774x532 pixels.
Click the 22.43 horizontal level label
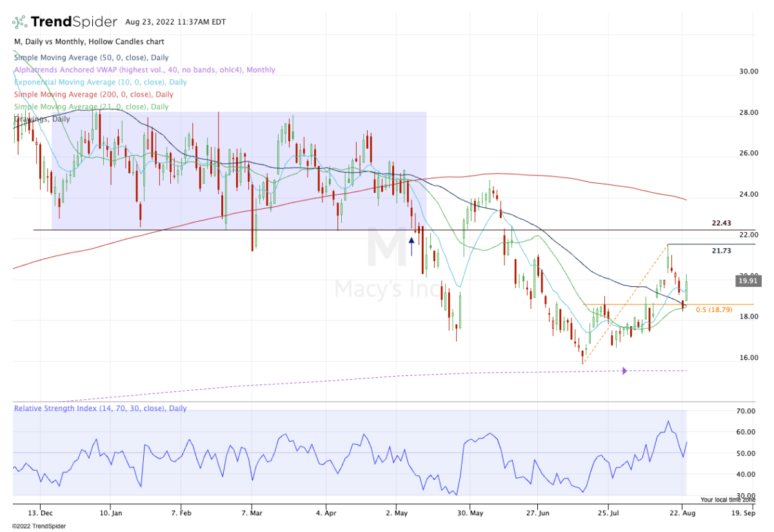pyautogui.click(x=720, y=223)
